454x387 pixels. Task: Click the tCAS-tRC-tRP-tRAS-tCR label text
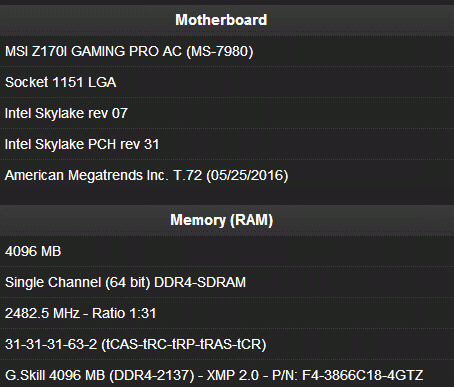(184, 344)
